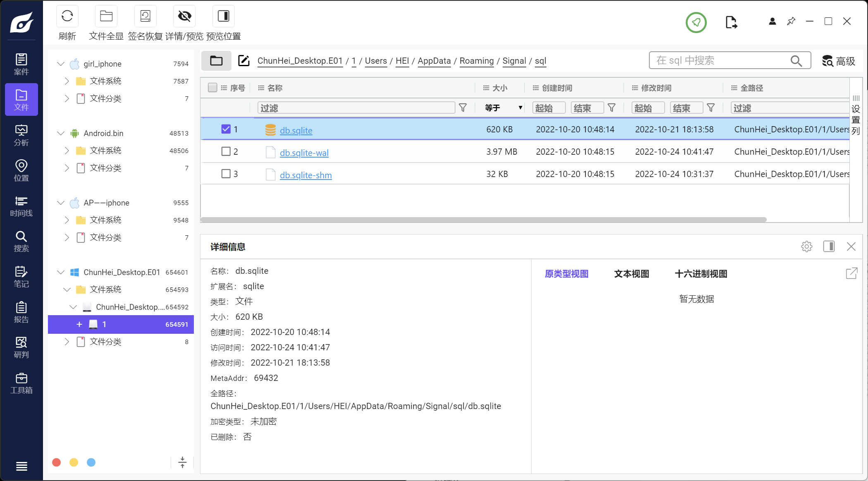Select the yellow color tag dot
Viewport: 868px width, 481px height.
click(x=74, y=462)
